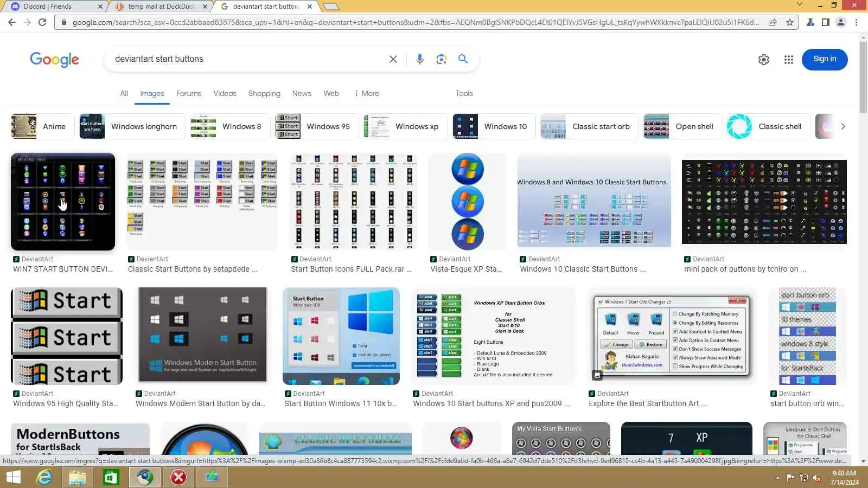
Task: Submit search with the magnifier icon
Action: [463, 59]
